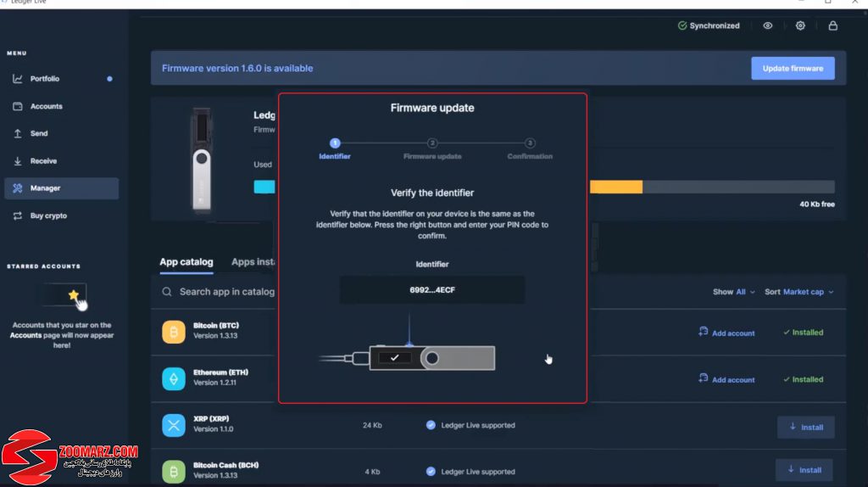This screenshot has height=487, width=868.
Task: Click step 1 Identifier in stepper
Action: (x=334, y=148)
